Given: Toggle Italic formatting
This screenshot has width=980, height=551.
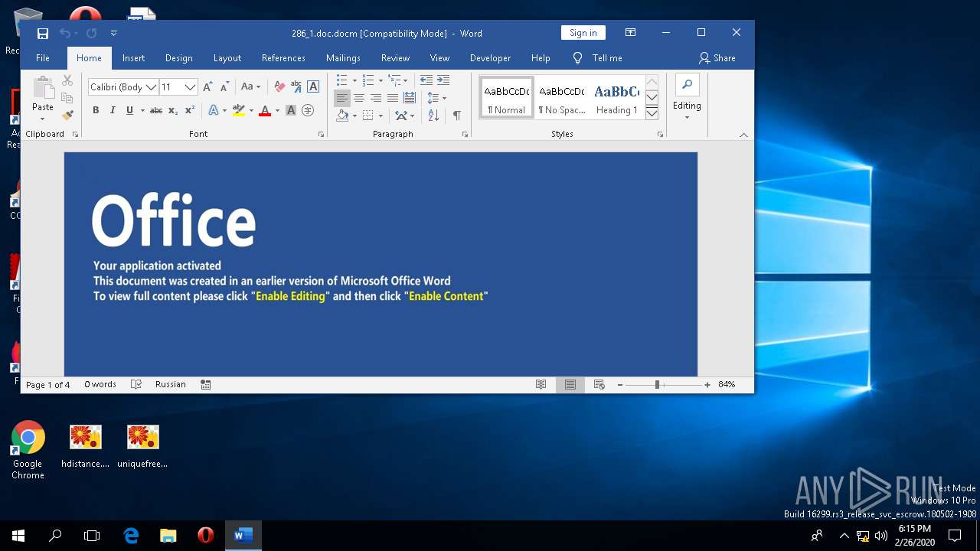Looking at the screenshot, I should pos(113,110).
